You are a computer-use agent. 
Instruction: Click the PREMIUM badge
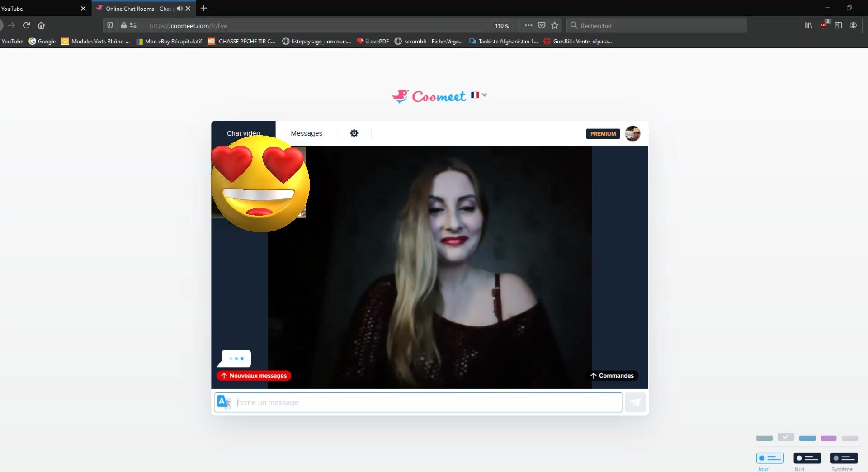pos(603,134)
